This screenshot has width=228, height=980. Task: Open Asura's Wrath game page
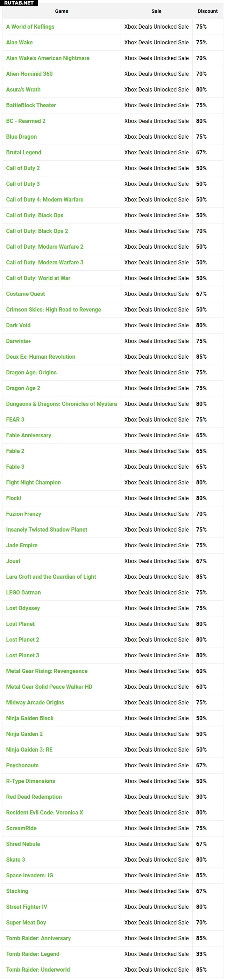click(23, 89)
